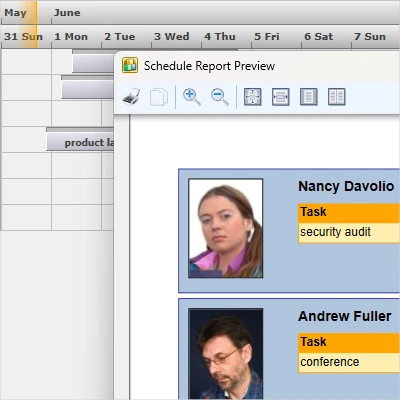
Task: Select the 5 Fri day column header
Action: pos(267,36)
